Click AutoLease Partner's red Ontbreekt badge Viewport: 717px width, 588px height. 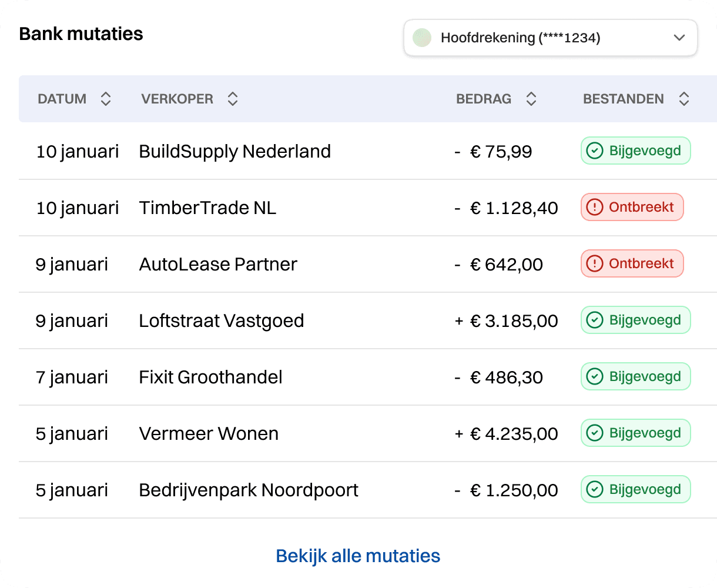click(632, 263)
